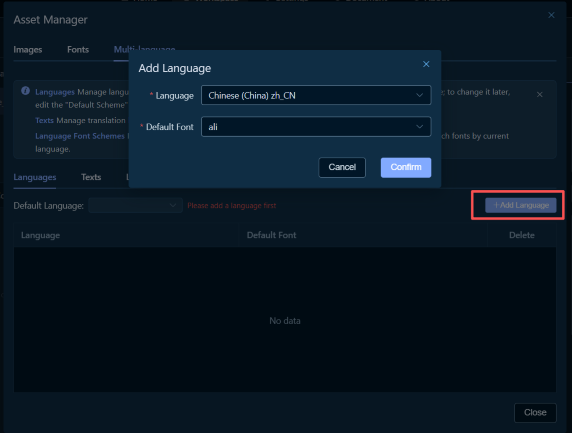
Task: Expand the Default Language dropdown
Action: [x=135, y=205]
